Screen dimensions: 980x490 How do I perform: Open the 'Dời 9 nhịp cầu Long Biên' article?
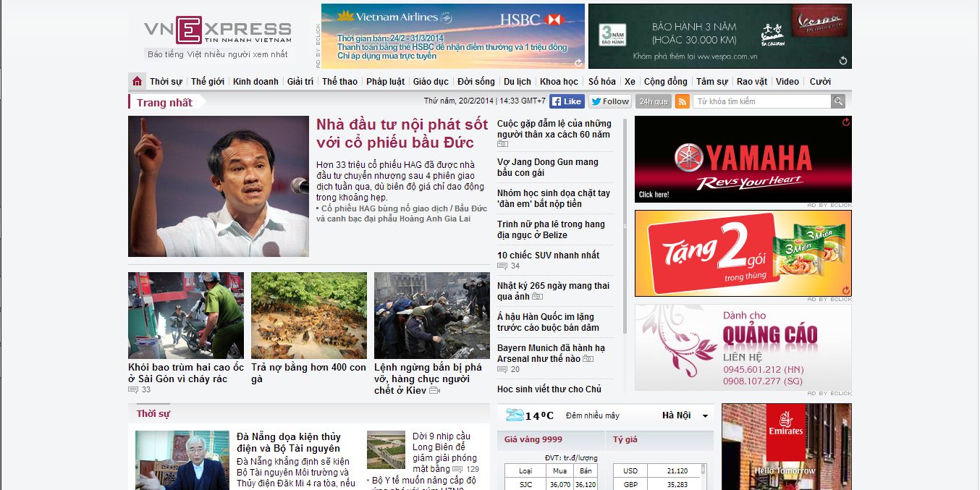coord(444,452)
